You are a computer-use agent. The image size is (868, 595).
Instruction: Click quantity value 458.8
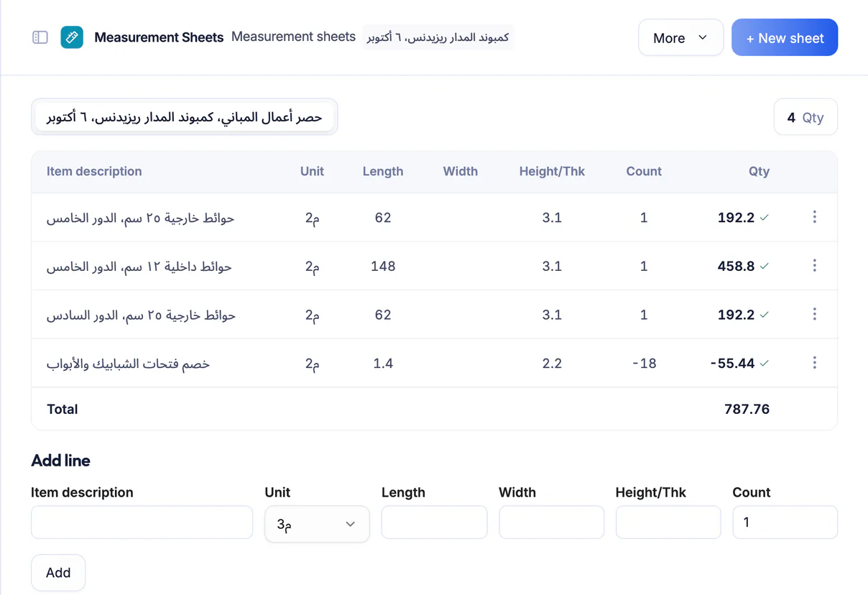pyautogui.click(x=736, y=266)
